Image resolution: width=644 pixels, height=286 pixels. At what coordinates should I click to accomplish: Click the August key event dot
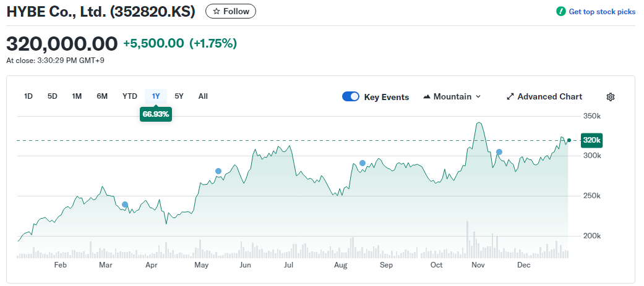pos(363,163)
